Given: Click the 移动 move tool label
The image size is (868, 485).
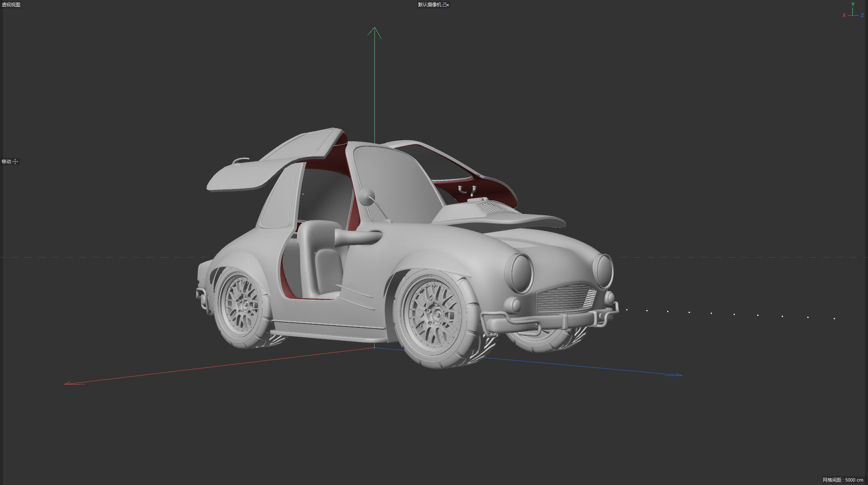Looking at the screenshot, I should [x=6, y=162].
